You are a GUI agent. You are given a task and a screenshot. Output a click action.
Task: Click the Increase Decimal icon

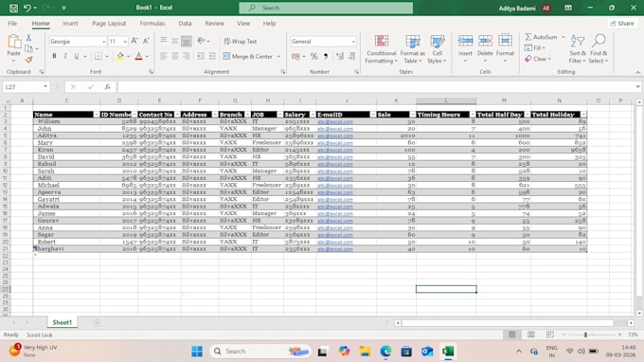(x=340, y=56)
